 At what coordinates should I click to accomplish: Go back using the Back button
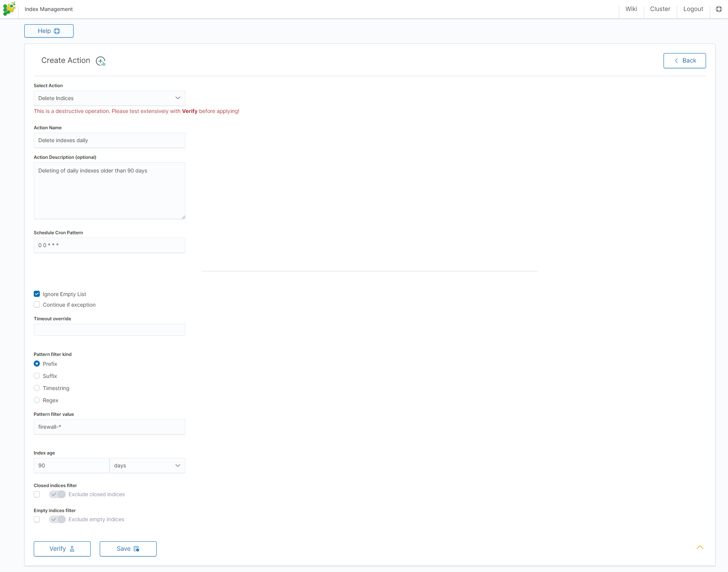click(684, 61)
